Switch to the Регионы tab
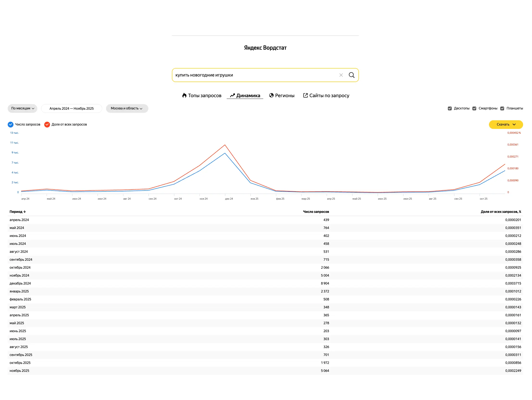 tap(285, 95)
